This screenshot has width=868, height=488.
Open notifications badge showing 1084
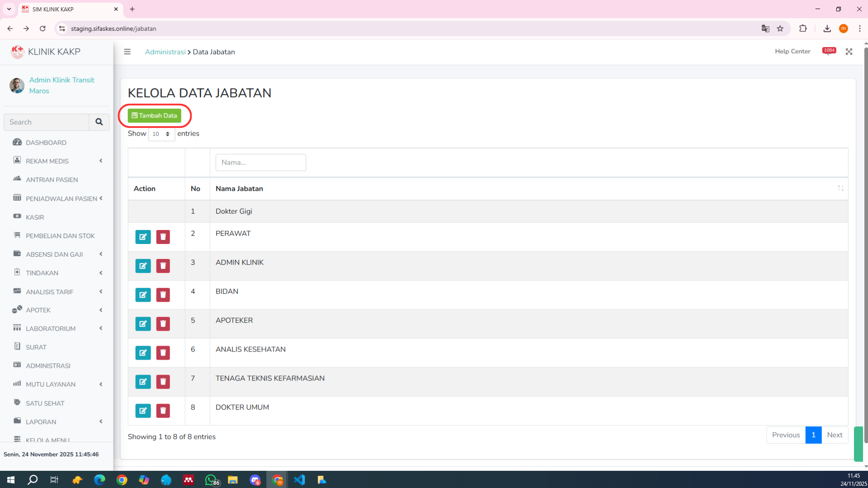829,51
